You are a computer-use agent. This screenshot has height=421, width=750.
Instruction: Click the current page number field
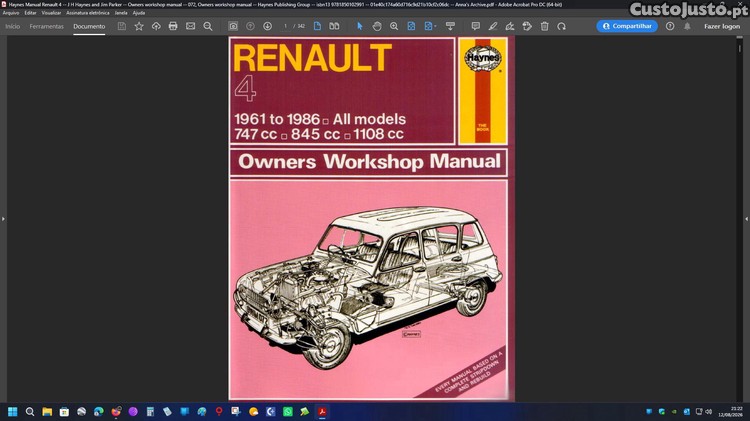286,26
